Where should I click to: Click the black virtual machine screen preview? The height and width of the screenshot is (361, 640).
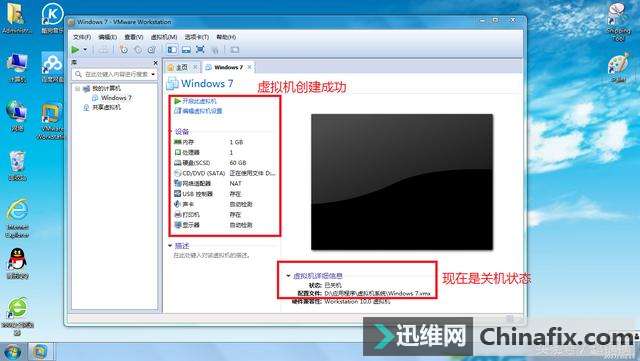(402, 182)
